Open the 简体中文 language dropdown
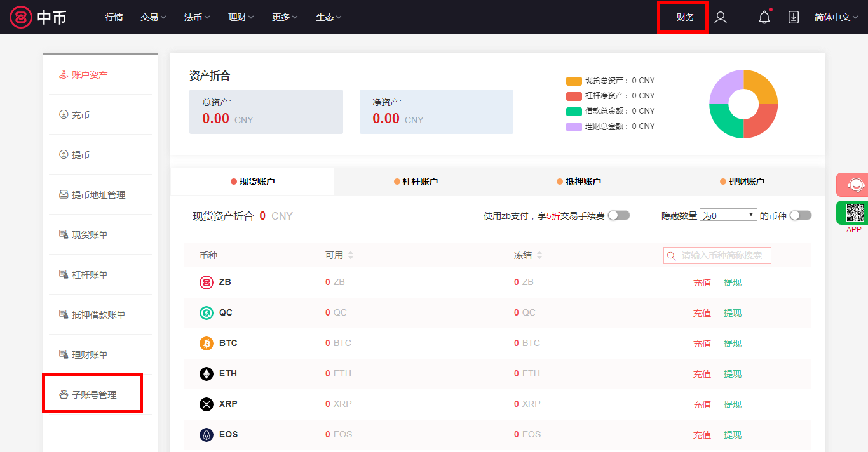Screen dimensions: 868x452 pos(836,17)
